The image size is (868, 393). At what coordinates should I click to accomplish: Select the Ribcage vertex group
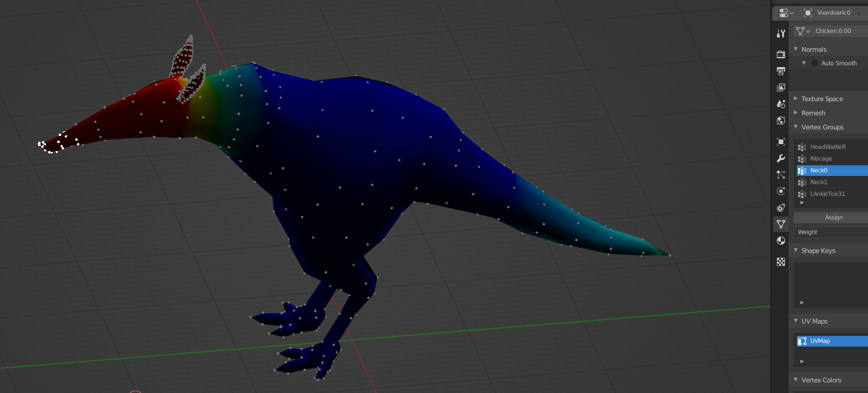click(x=832, y=159)
